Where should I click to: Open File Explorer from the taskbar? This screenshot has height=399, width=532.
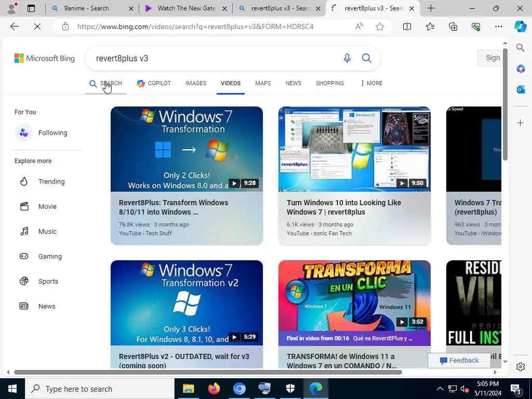tap(188, 389)
